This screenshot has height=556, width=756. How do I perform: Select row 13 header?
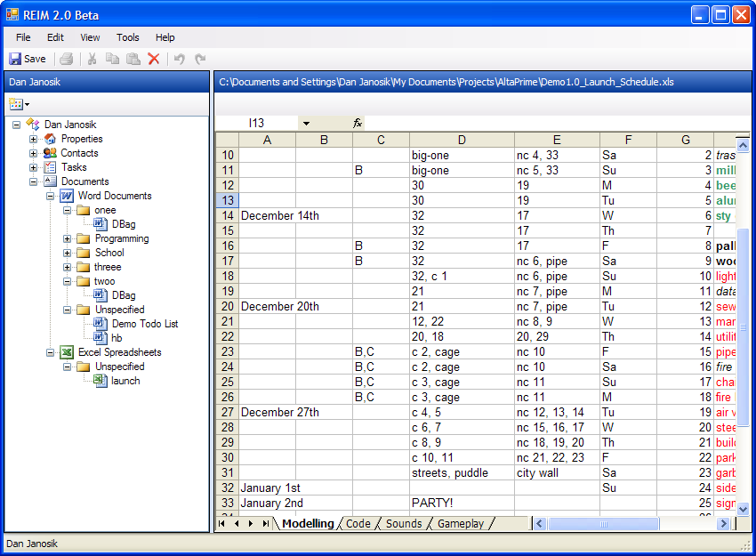click(x=228, y=200)
